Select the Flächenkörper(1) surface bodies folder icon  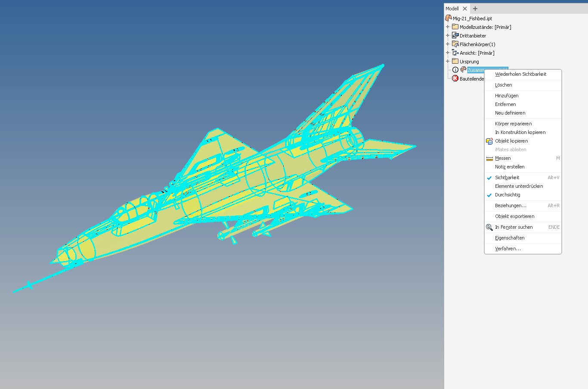tap(455, 44)
